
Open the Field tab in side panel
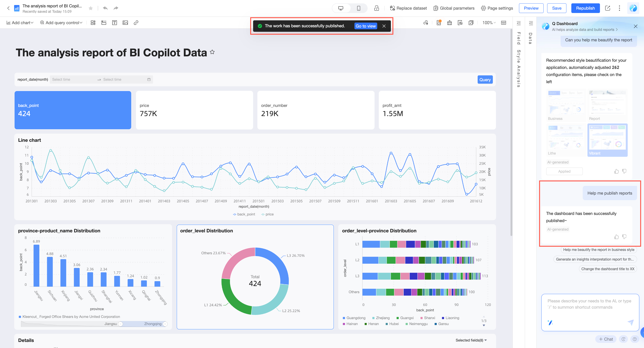point(519,38)
